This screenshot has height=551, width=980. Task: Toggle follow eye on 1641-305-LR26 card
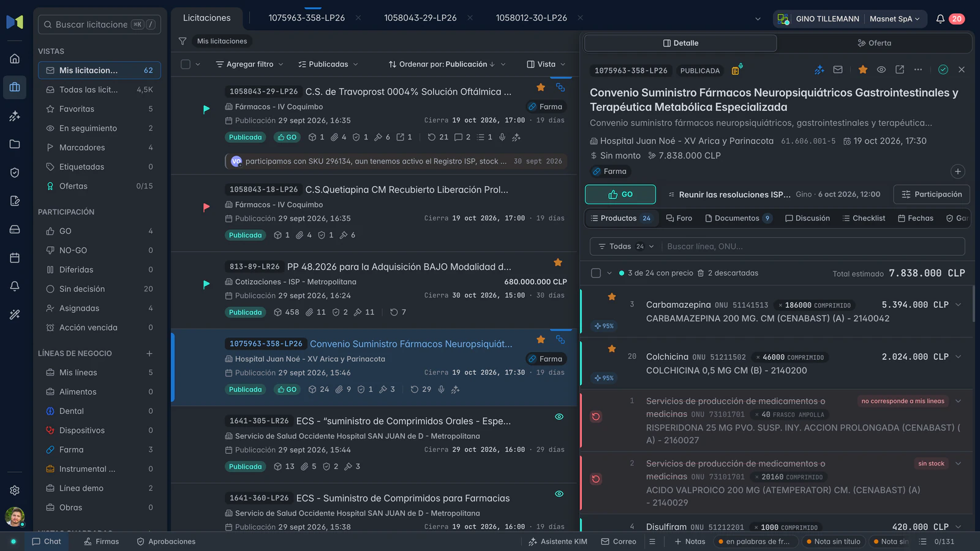559,417
